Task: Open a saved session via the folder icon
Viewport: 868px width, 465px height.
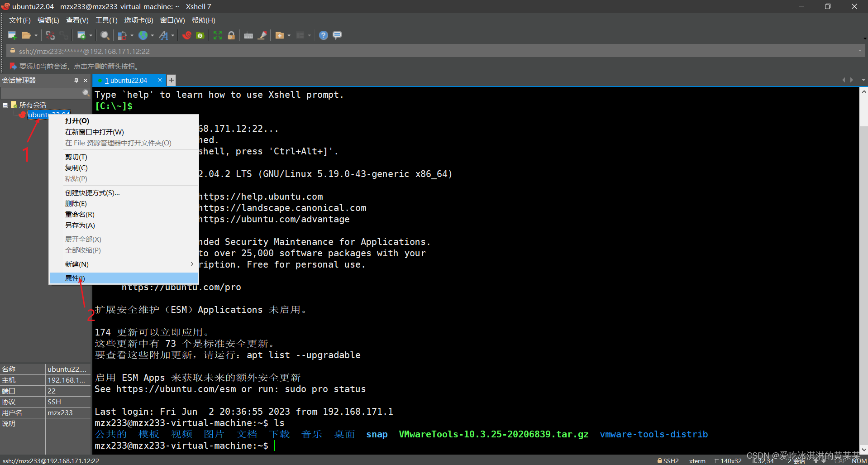Action: coord(27,35)
